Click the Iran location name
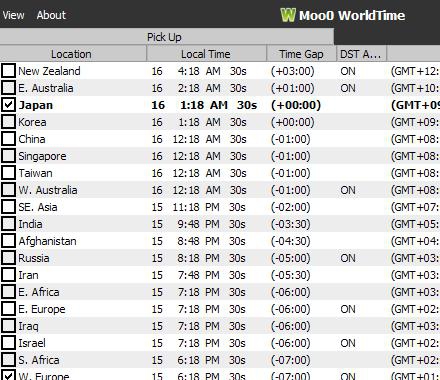Viewport: 440px width, 380px height. click(x=28, y=275)
